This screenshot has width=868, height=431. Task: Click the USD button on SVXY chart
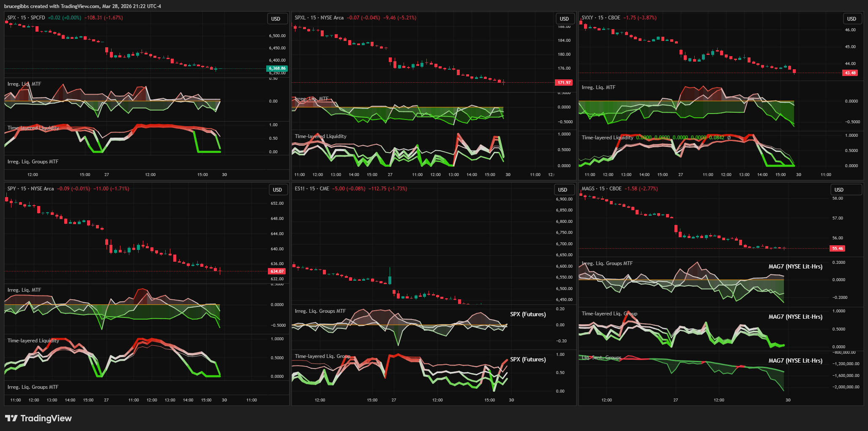(852, 19)
